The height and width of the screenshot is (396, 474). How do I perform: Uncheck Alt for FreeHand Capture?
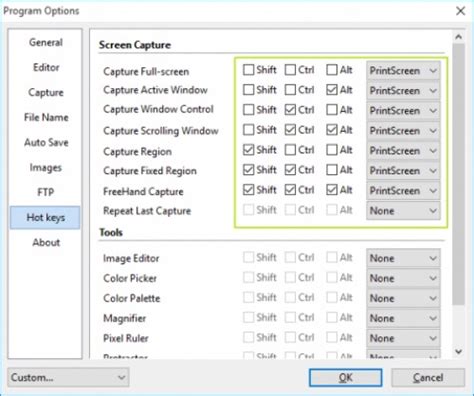coord(332,190)
